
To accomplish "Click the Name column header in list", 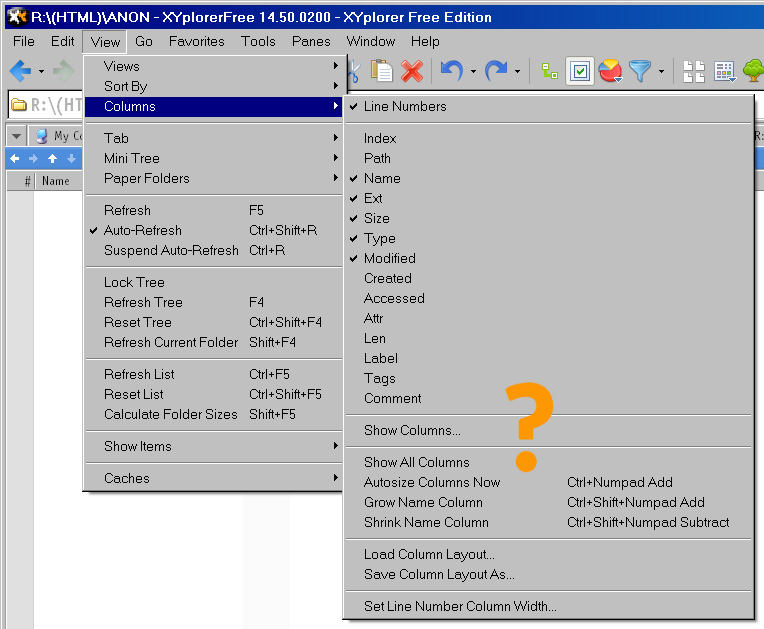I will click(x=58, y=181).
